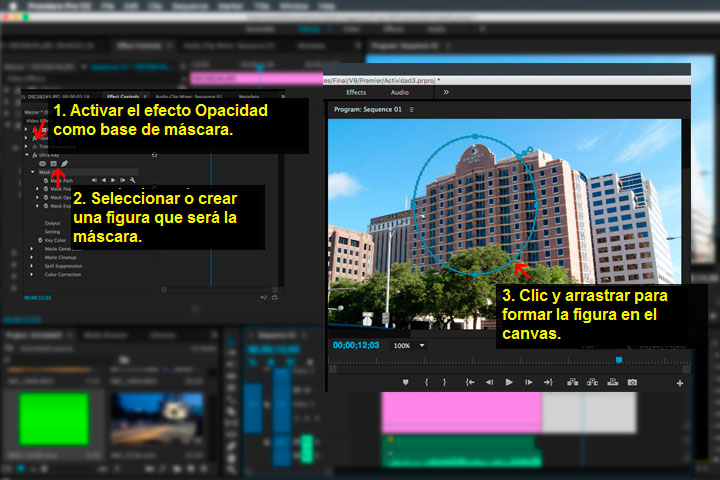
Task: Collapse the Mask group twirl arrow
Action: pyautogui.click(x=33, y=172)
